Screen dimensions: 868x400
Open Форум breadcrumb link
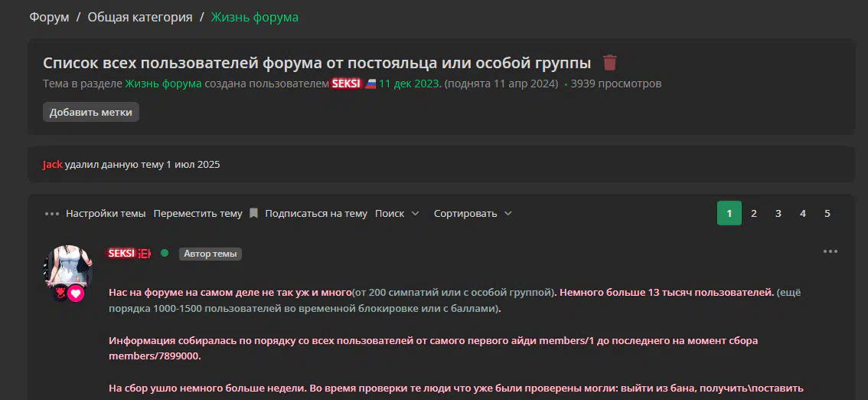pos(49,17)
